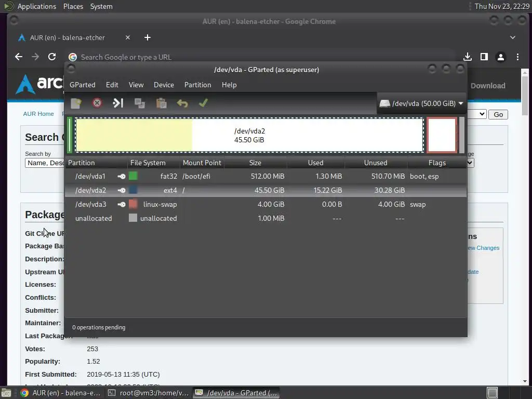This screenshot has height=399, width=532.
Task: Click the Apply all operations checkmark
Action: click(x=203, y=103)
